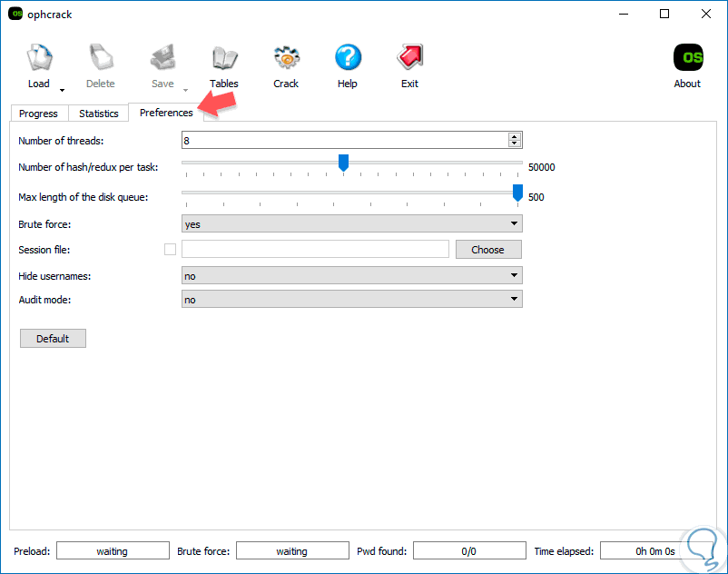Click the Choose session file button
The width and height of the screenshot is (728, 574).
pos(488,250)
